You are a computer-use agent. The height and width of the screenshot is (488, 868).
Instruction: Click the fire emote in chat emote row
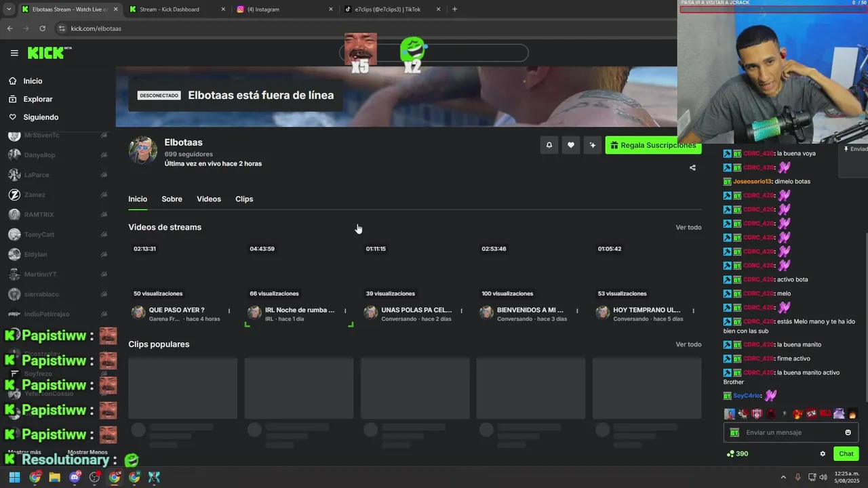click(x=852, y=413)
